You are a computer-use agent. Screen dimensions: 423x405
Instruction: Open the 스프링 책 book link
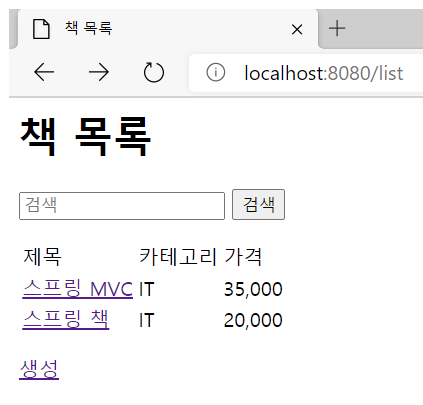(66, 320)
